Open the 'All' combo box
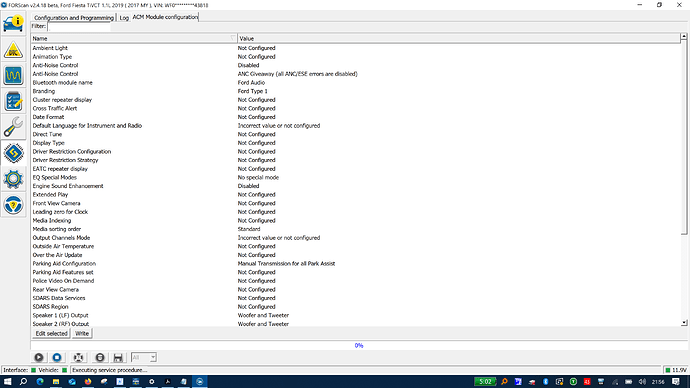This screenshot has width=690, height=388. 144,357
